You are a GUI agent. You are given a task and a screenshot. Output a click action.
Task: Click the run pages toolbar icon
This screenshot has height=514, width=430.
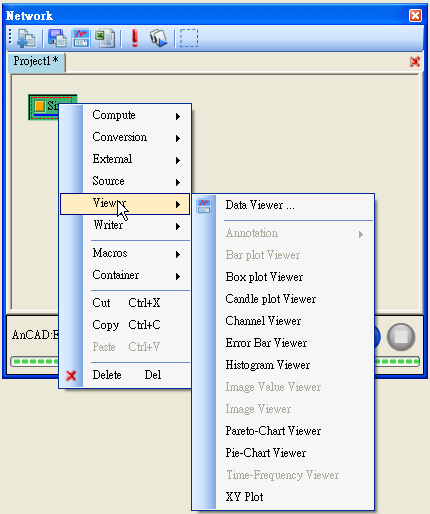[158, 38]
